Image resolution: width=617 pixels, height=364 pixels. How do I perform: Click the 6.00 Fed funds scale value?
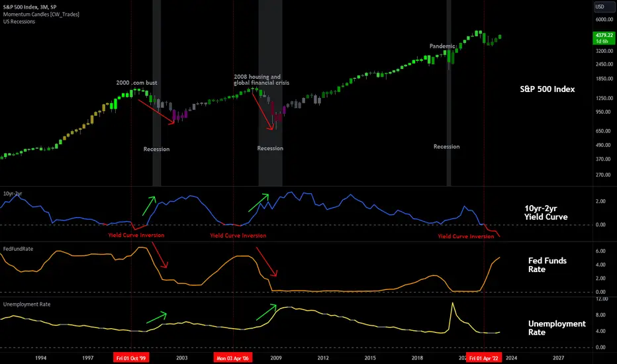600,251
